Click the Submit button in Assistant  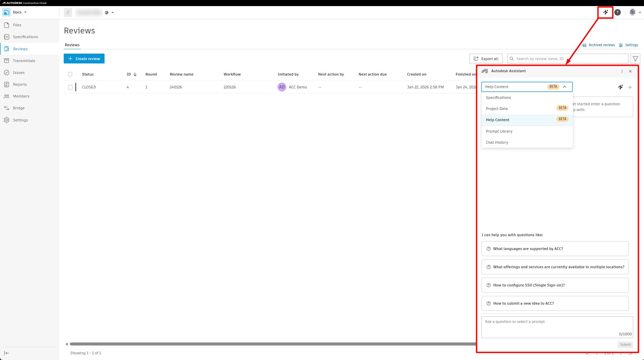click(x=625, y=344)
